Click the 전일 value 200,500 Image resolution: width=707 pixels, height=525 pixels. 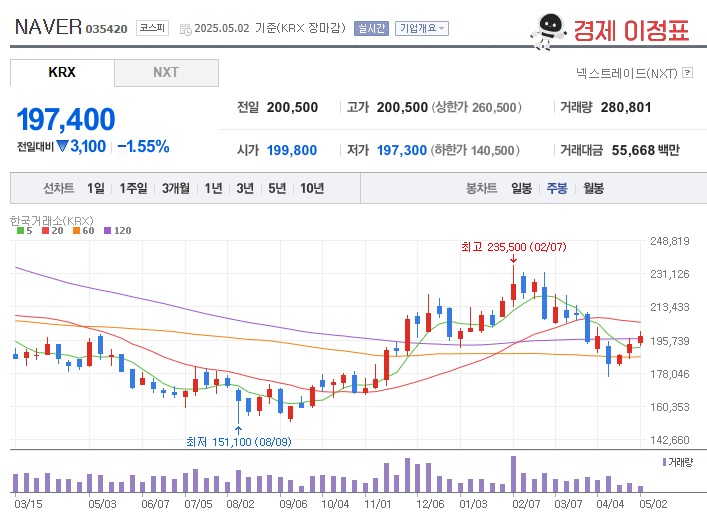click(292, 107)
